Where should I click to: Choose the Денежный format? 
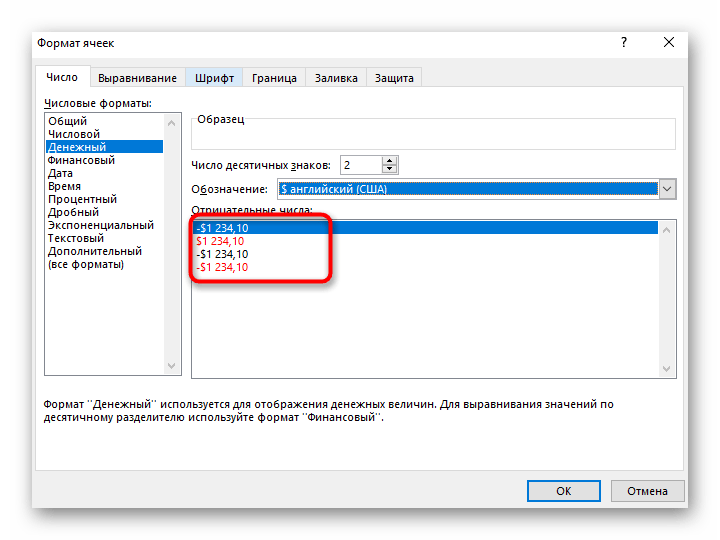click(104, 147)
